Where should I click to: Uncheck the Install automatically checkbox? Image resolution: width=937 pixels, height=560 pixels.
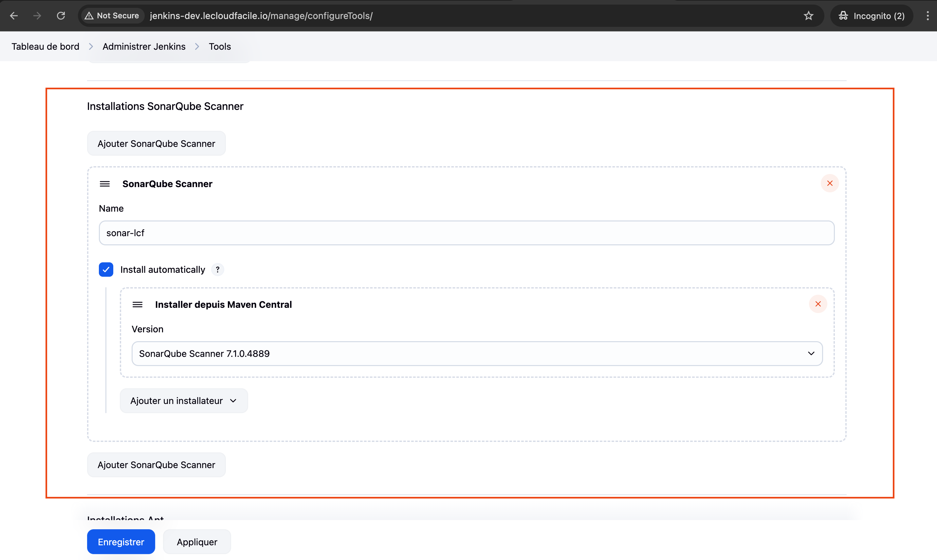click(106, 270)
